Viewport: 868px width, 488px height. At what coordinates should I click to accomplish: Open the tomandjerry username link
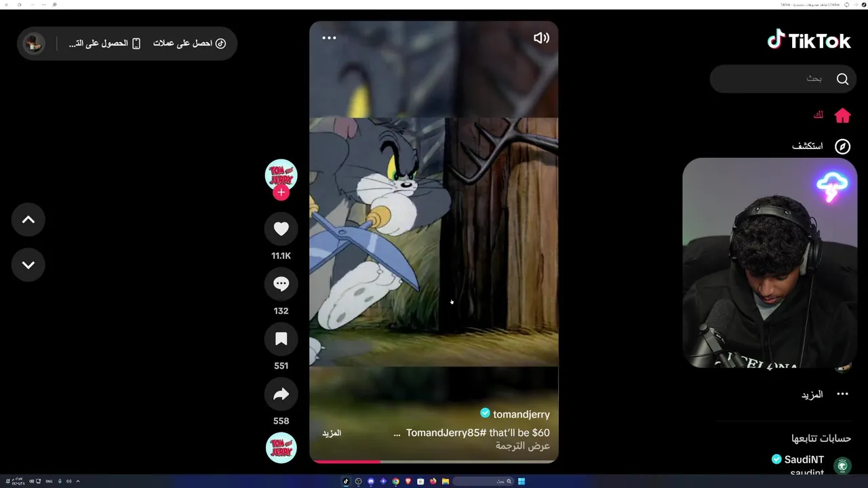[x=521, y=414]
